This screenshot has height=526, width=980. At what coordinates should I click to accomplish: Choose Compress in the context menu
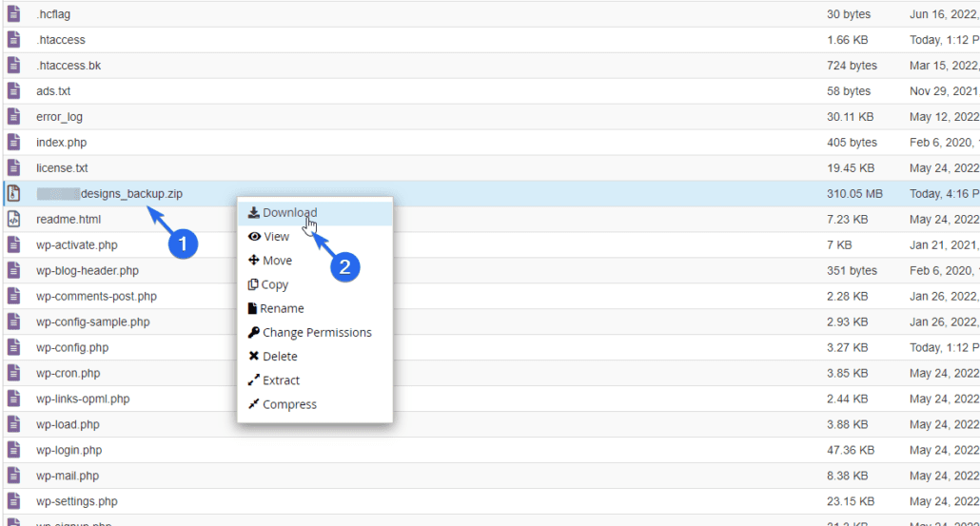click(x=315, y=405)
